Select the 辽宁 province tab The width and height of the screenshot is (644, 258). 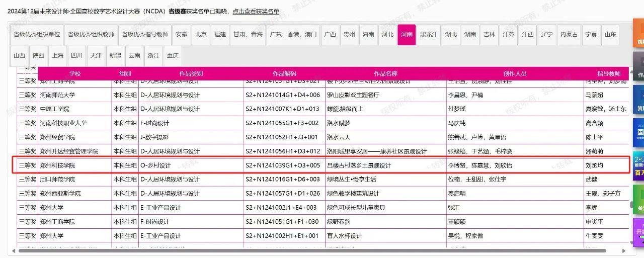[547, 35]
